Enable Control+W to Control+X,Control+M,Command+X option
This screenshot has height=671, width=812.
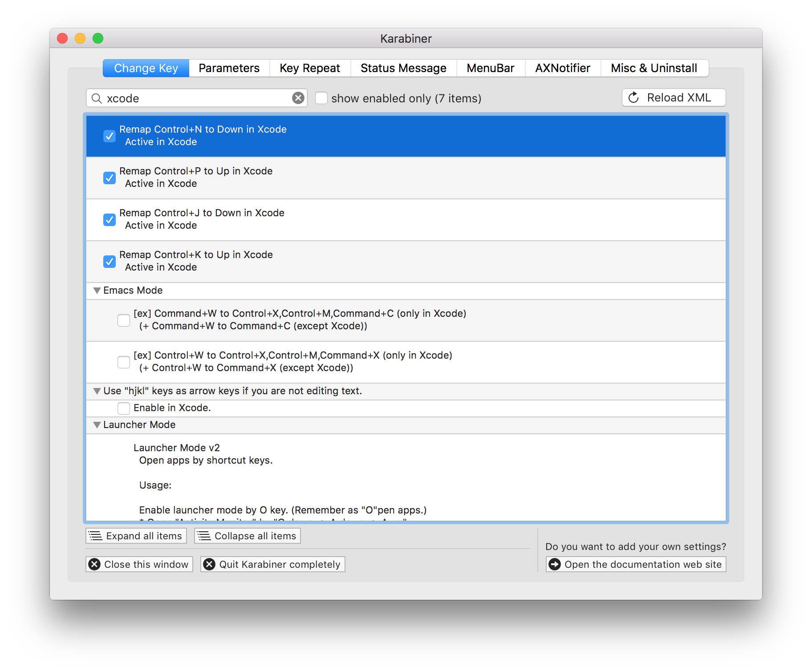point(124,362)
